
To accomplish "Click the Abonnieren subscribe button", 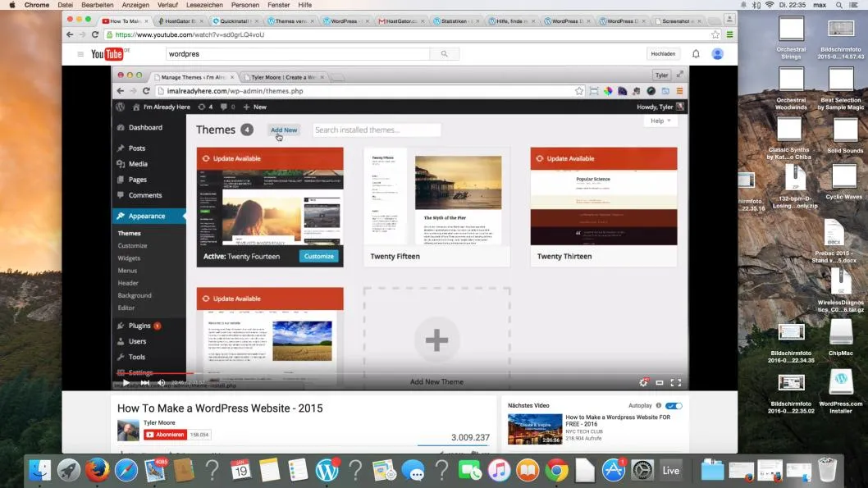I will pyautogui.click(x=166, y=435).
